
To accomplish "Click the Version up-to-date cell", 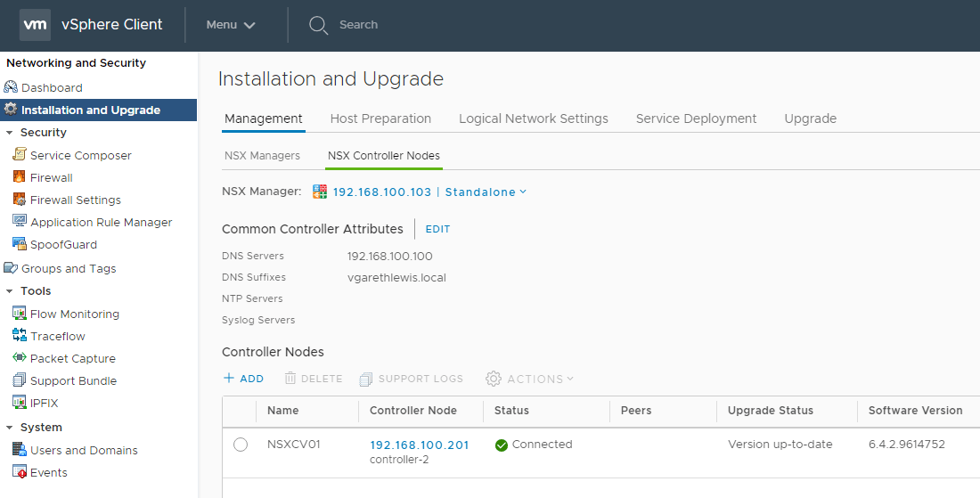I will point(780,445).
